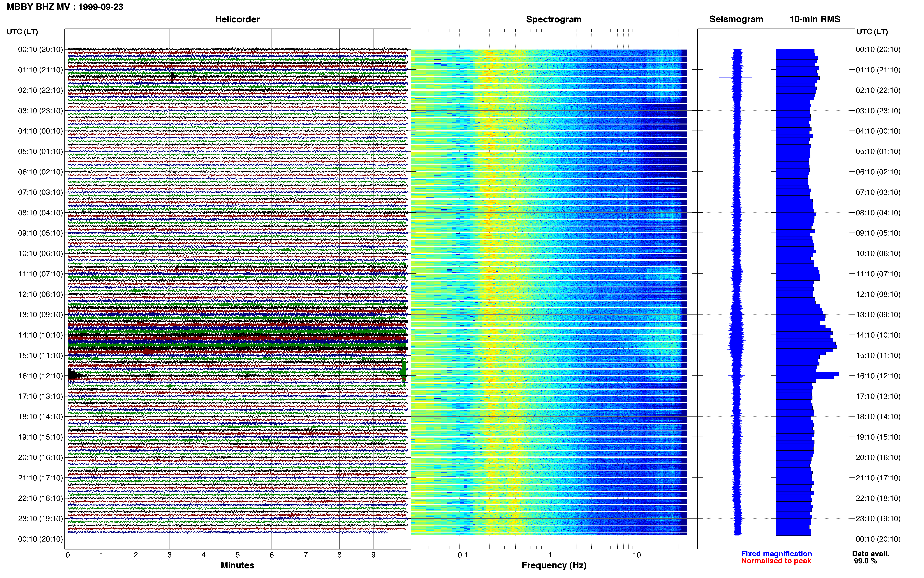Click the small black event near minute 3 at 01:20
Screen dimensions: 924x578
coord(172,76)
